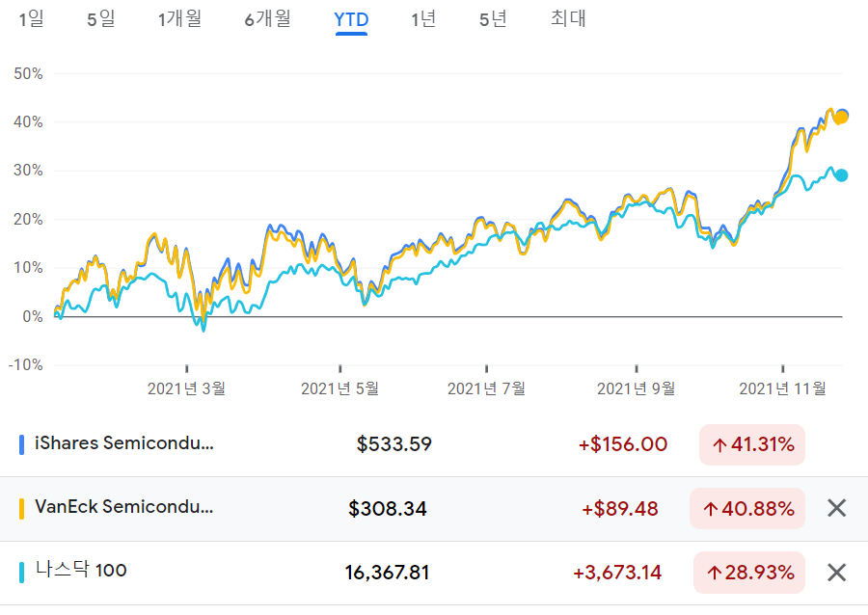Click the 20% y-axis label

pyautogui.click(x=28, y=219)
